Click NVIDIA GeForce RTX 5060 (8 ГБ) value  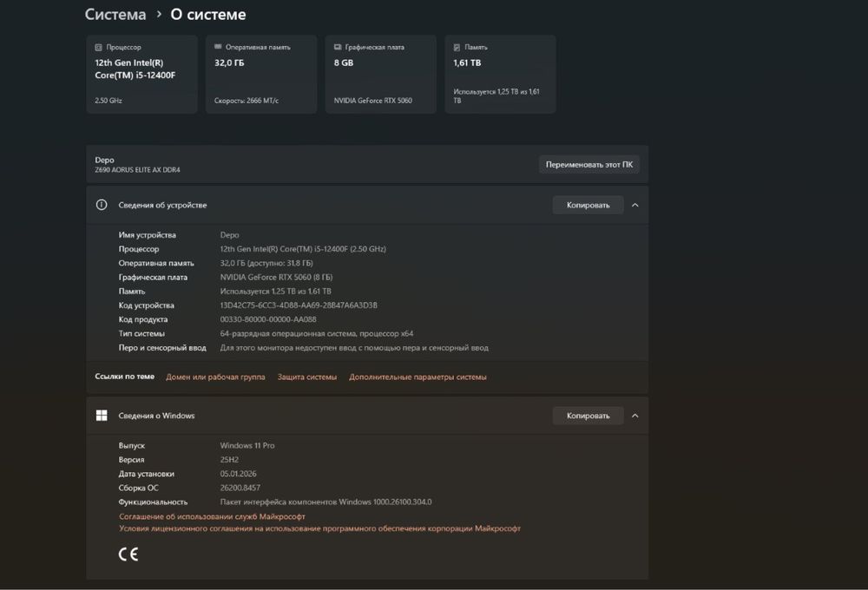point(276,278)
